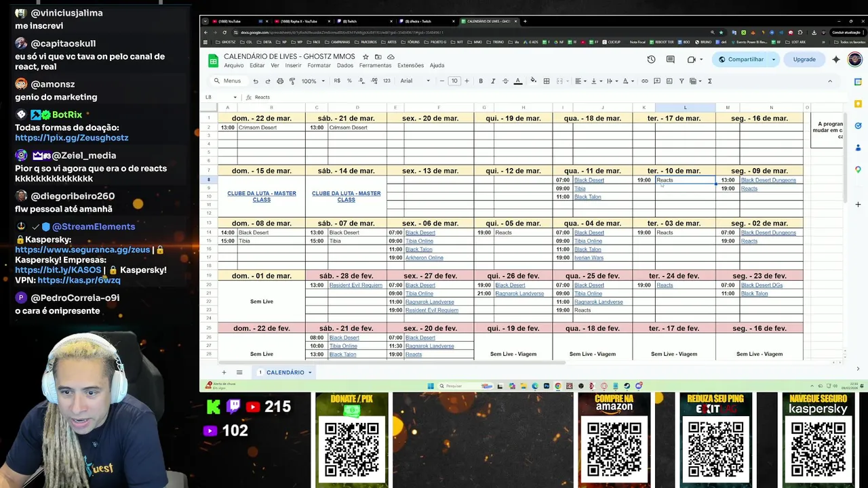
Task: Open a new browser tab
Action: (525, 21)
